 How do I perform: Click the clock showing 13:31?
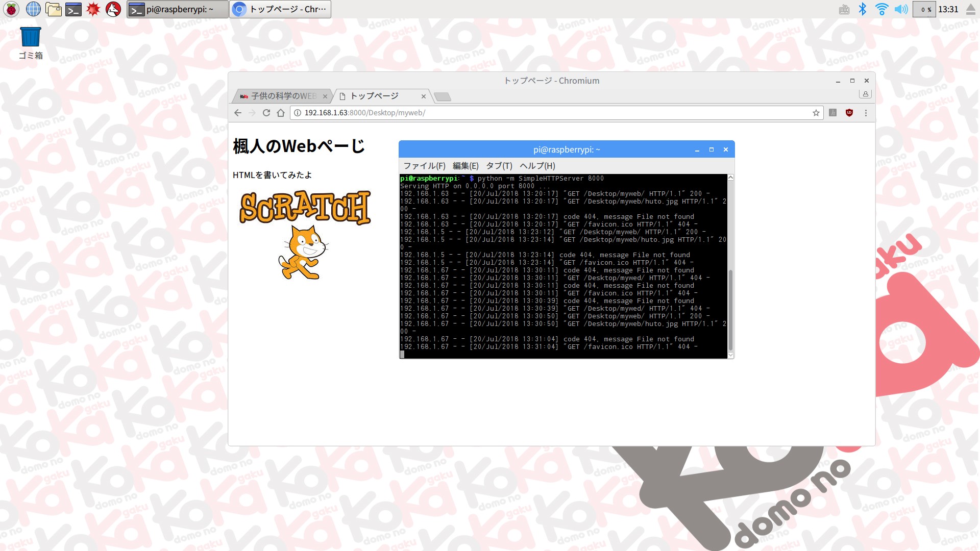948,9
